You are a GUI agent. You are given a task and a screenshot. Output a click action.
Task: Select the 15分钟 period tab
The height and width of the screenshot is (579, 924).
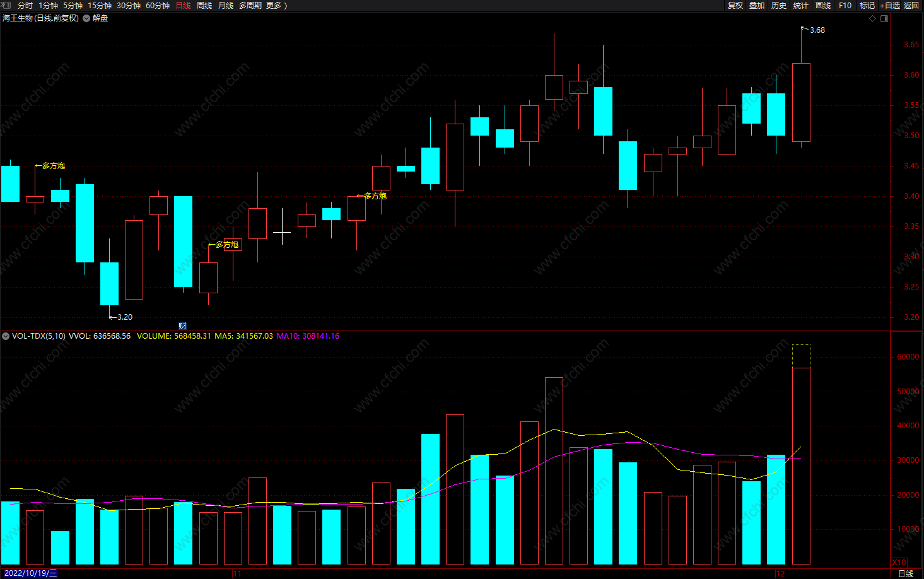[x=100, y=5]
